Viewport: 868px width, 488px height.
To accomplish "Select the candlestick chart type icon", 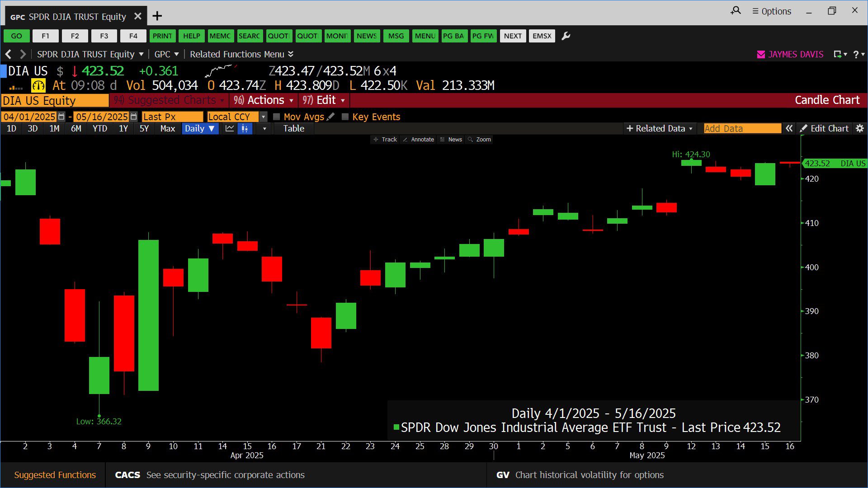I will [245, 129].
